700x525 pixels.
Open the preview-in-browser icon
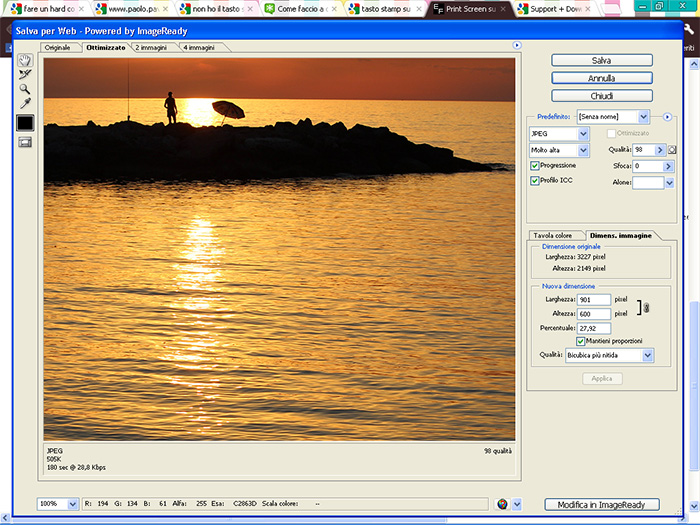pos(502,504)
